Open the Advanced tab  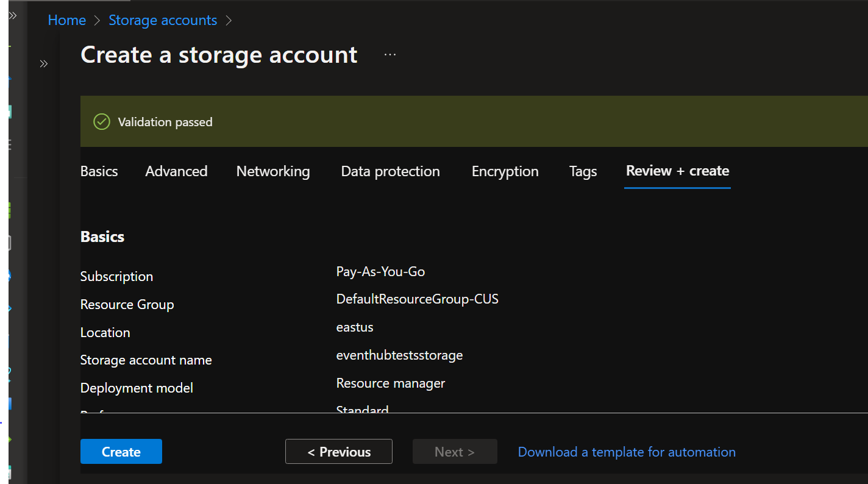tap(176, 171)
